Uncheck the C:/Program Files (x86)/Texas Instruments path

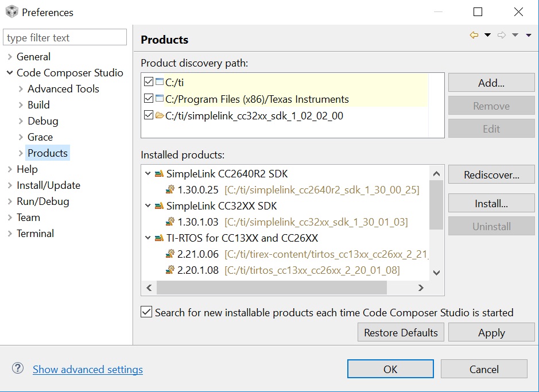point(149,99)
